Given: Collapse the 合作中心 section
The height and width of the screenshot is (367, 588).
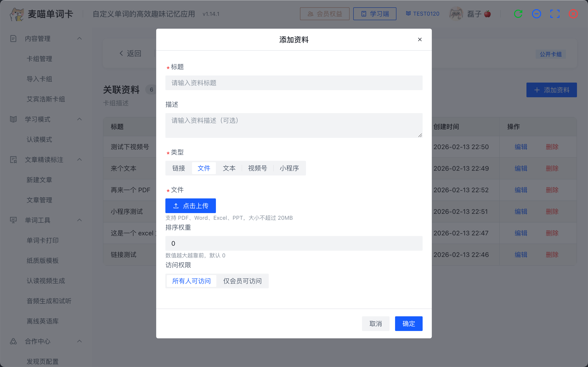Looking at the screenshot, I should pyautogui.click(x=79, y=341).
